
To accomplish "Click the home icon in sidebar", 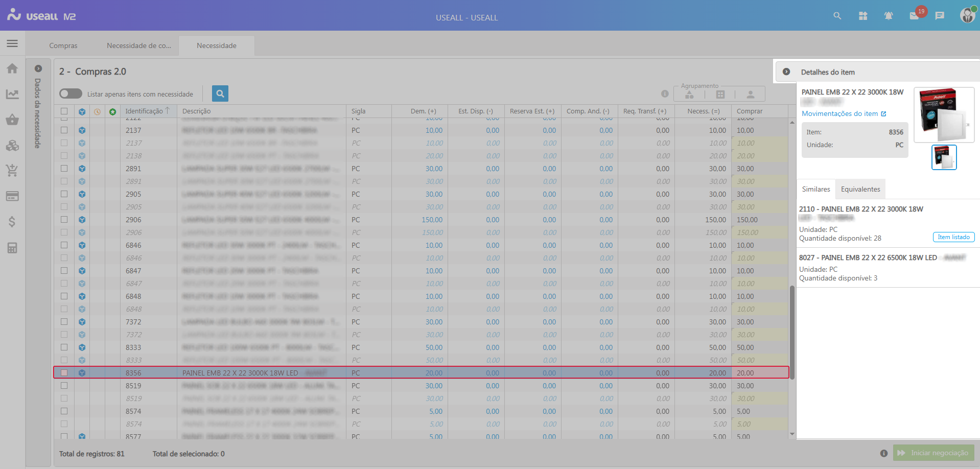I will (12, 68).
